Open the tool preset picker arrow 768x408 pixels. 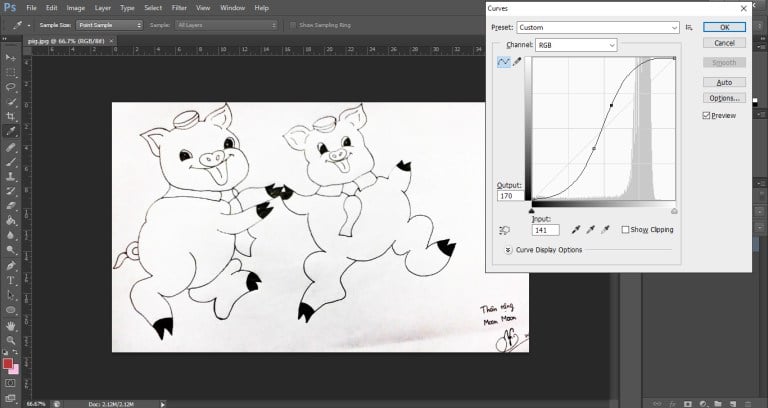point(29,25)
